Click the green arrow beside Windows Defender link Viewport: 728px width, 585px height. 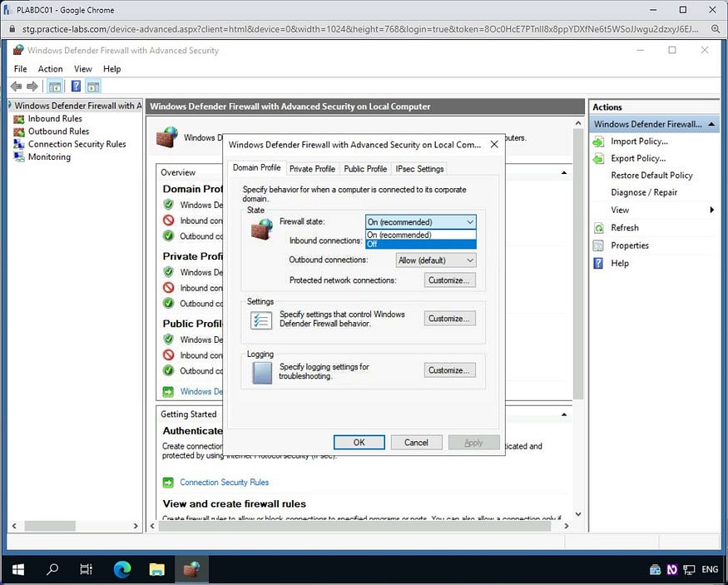pyautogui.click(x=168, y=392)
